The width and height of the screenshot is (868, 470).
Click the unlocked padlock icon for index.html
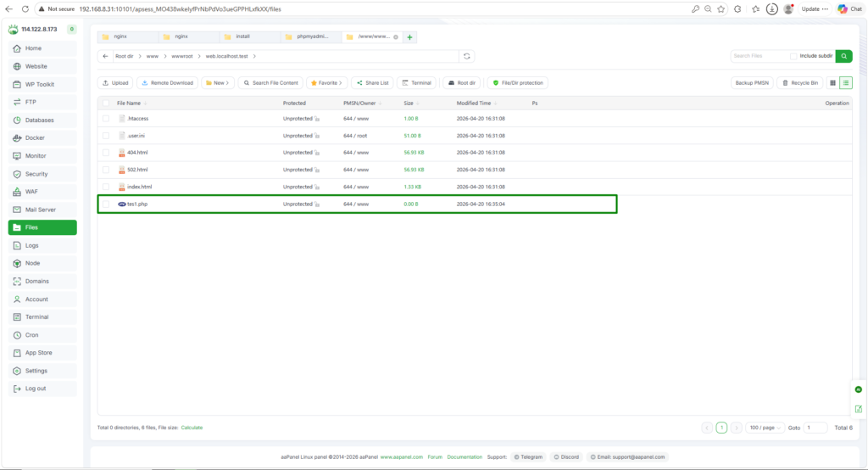tap(317, 187)
